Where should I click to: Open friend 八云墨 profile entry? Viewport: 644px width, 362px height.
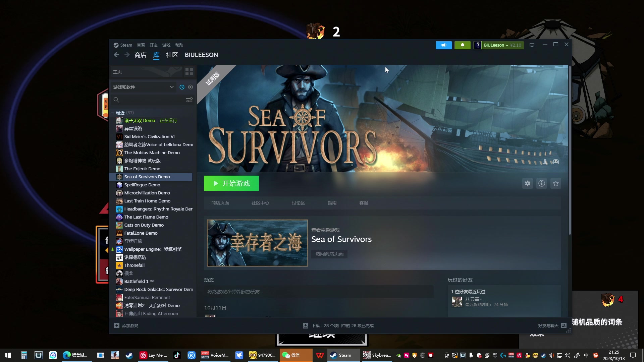480,302
